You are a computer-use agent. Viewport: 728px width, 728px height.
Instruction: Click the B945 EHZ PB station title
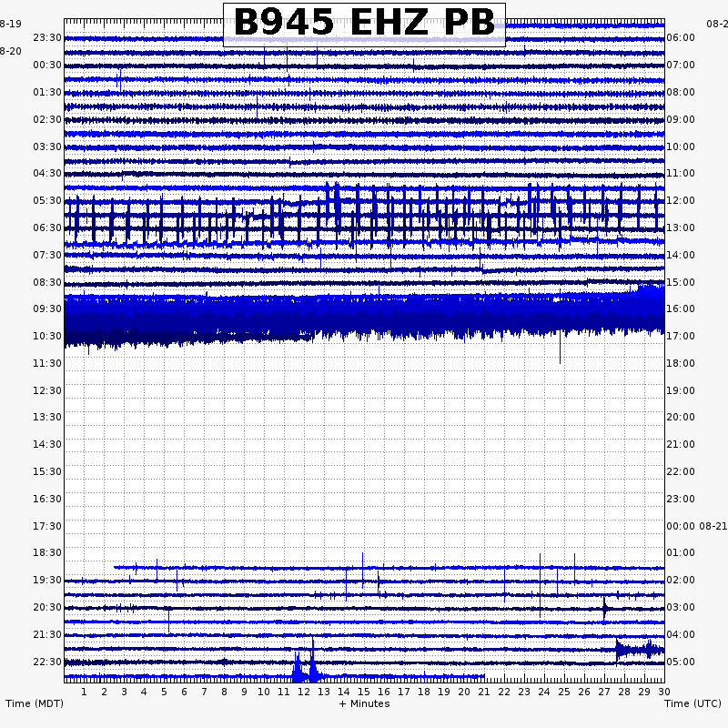click(x=365, y=22)
